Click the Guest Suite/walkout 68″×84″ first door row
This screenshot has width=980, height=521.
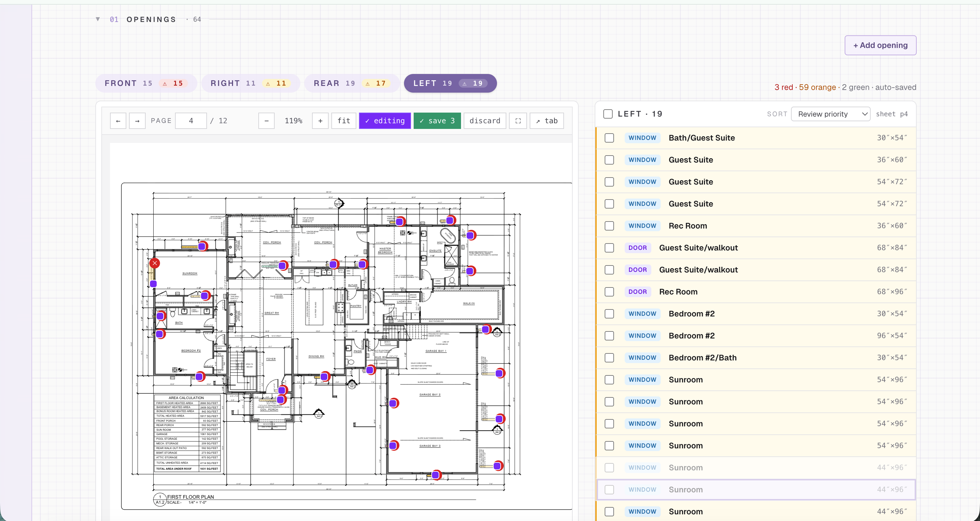[756, 248]
